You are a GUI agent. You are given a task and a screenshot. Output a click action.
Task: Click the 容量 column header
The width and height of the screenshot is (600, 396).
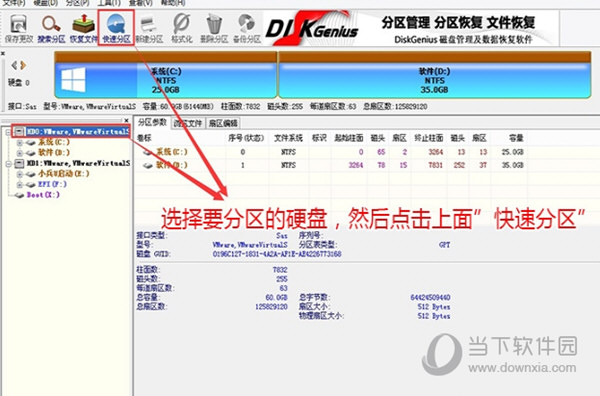pyautogui.click(x=516, y=138)
